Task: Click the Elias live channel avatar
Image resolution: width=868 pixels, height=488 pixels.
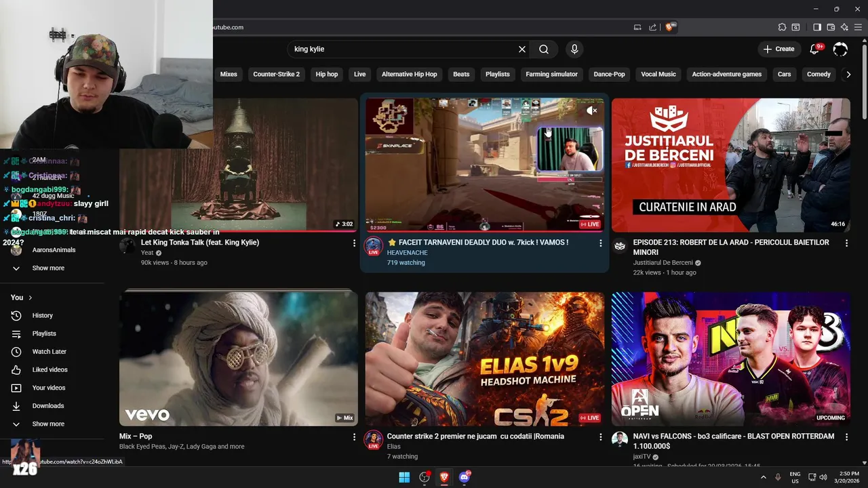Action: [373, 439]
